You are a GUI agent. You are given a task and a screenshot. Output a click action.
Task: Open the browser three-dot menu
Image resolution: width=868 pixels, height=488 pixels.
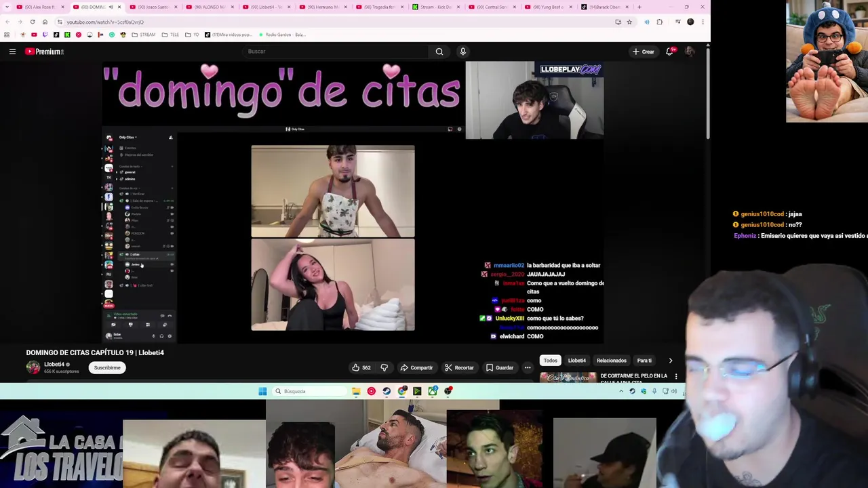point(703,22)
